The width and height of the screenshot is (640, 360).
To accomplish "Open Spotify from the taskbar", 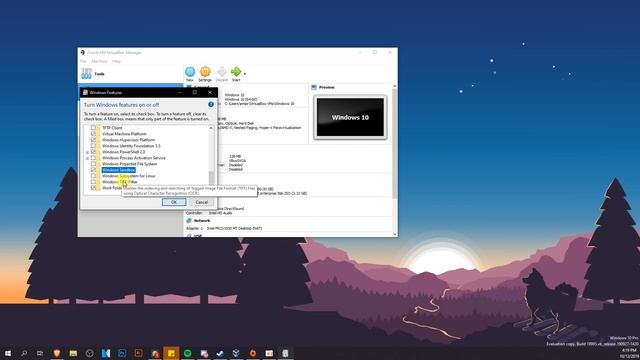I will tap(187, 353).
